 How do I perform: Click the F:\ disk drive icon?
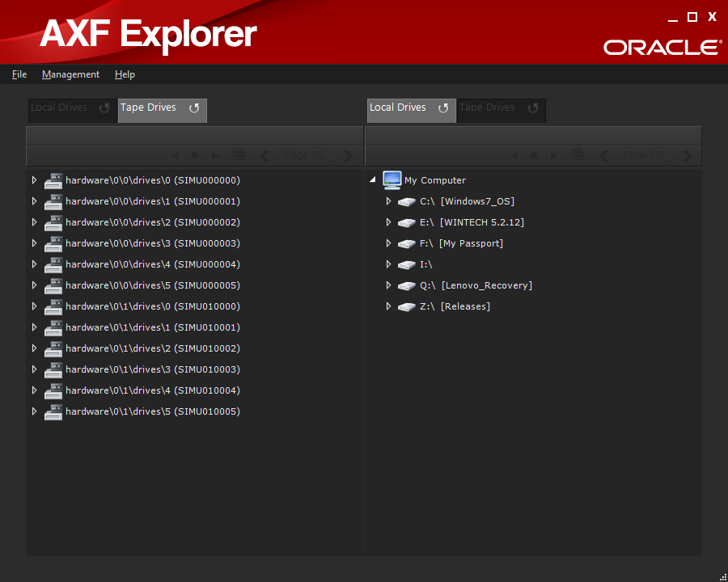click(x=407, y=243)
